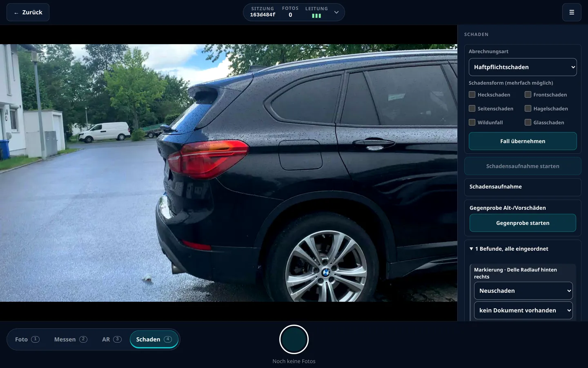Click Fall übernehmen
Image resolution: width=588 pixels, height=368 pixels.
523,141
